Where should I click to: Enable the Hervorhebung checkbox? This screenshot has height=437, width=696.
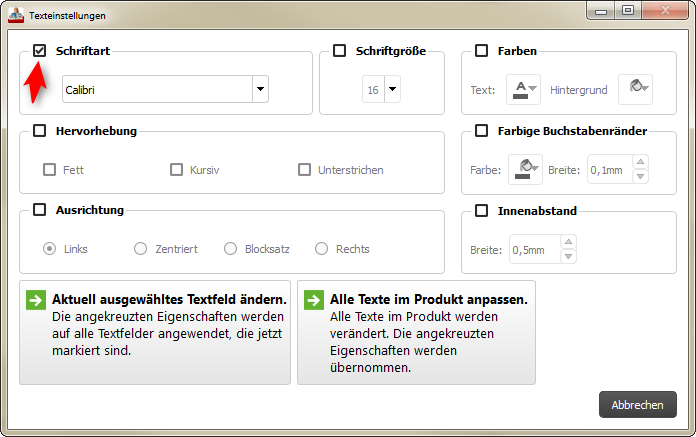[x=40, y=130]
